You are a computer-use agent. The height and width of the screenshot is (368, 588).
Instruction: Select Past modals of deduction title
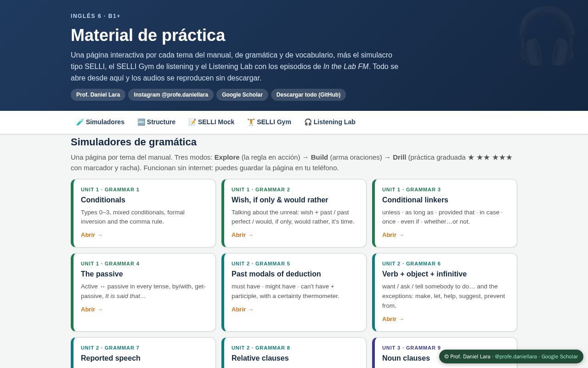click(x=276, y=274)
